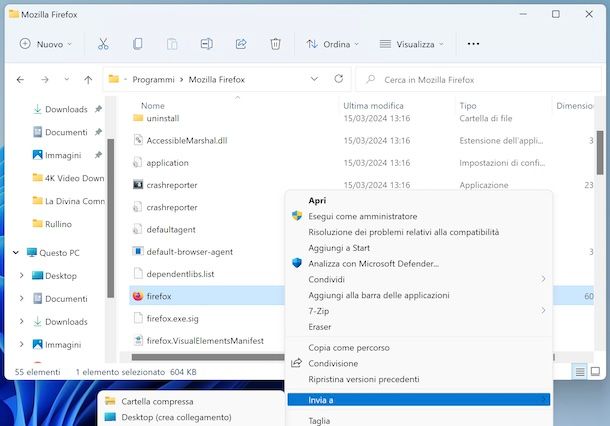Go up one folder level with arrow

coord(88,79)
